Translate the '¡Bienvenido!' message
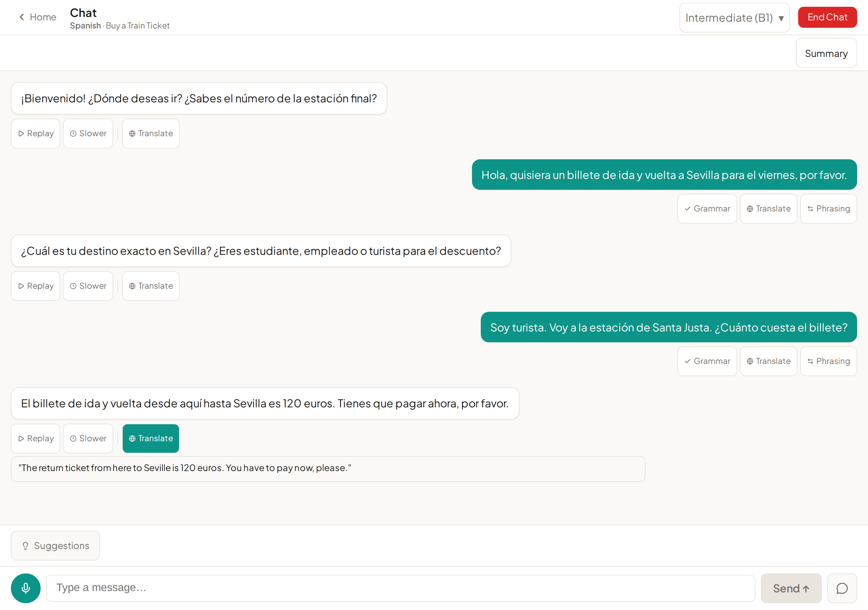This screenshot has width=868, height=610. click(x=151, y=134)
